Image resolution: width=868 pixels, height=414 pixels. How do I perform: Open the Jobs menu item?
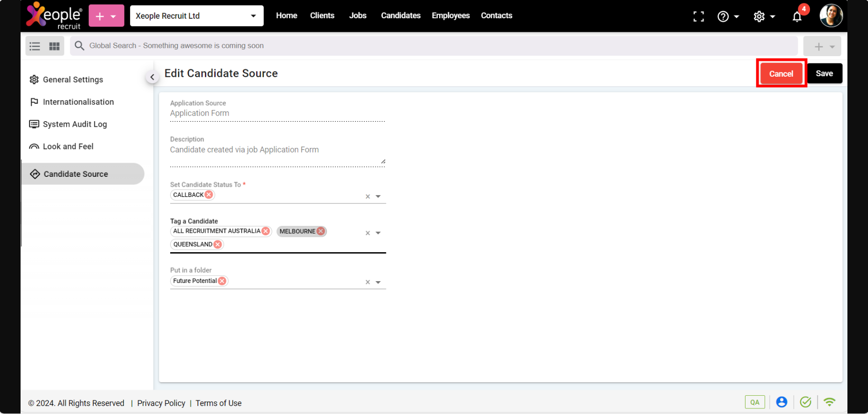(x=357, y=15)
